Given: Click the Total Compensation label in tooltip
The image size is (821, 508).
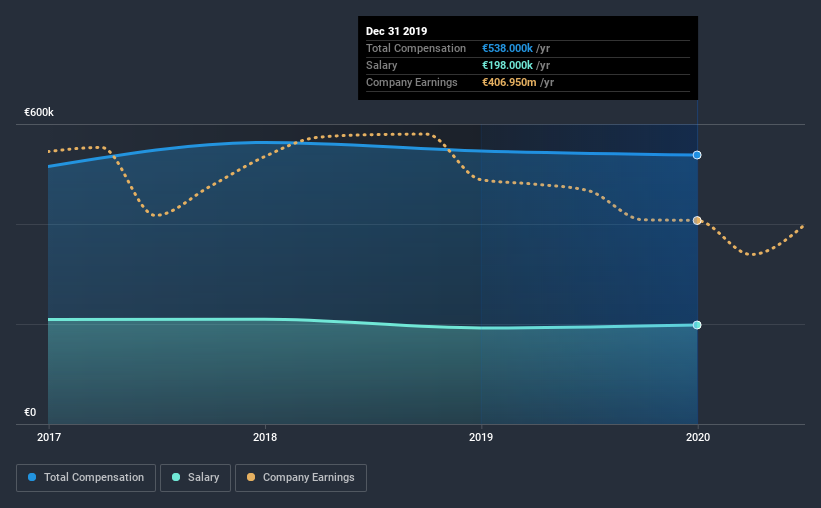Looking at the screenshot, I should (x=416, y=48).
